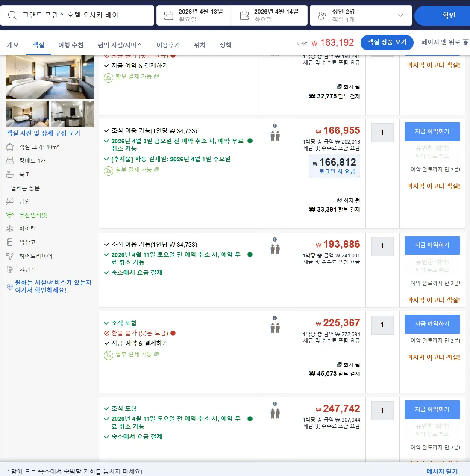Switch to the 개요 tab
The width and height of the screenshot is (470, 476).
(x=13, y=45)
